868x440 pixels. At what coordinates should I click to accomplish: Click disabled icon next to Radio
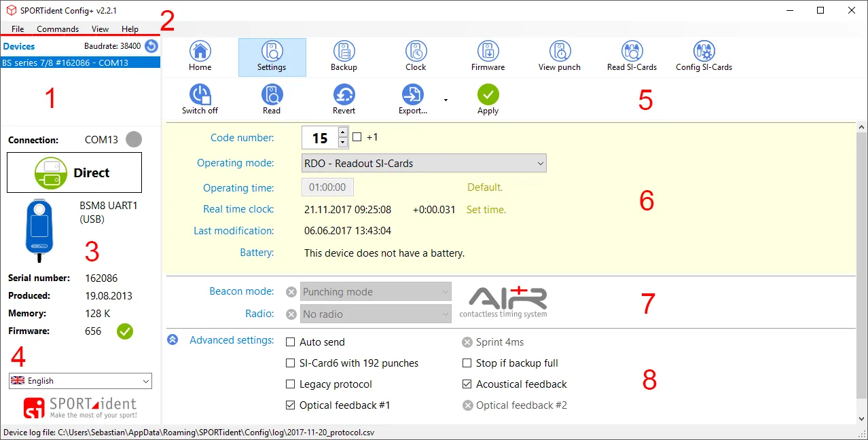(291, 314)
